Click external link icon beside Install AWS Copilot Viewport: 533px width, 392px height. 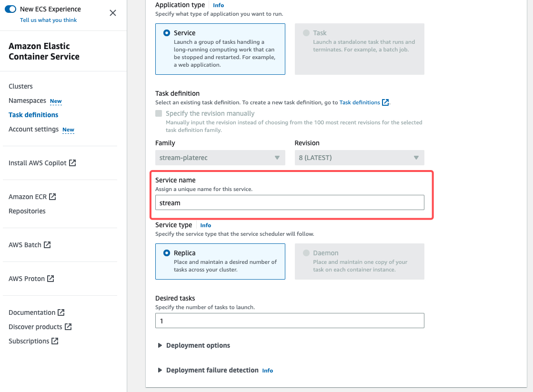pyautogui.click(x=72, y=163)
